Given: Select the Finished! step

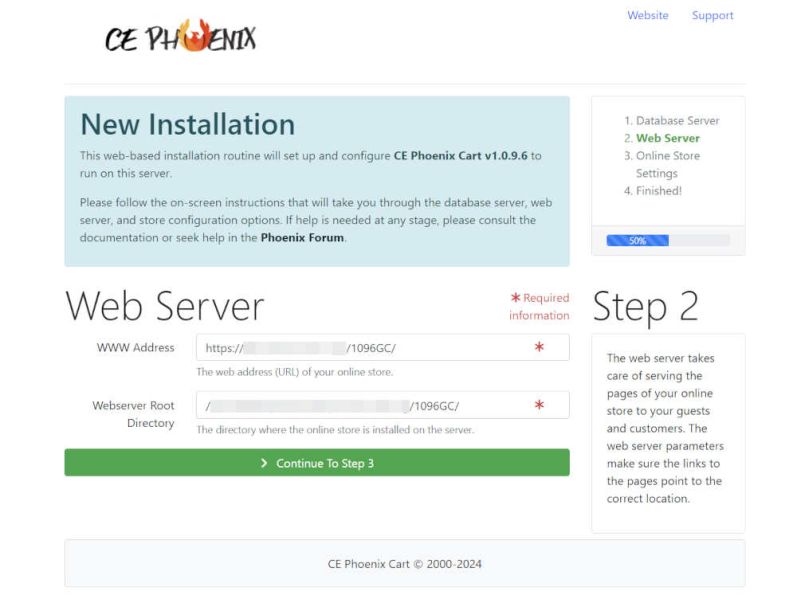Looking at the screenshot, I should [x=658, y=191].
